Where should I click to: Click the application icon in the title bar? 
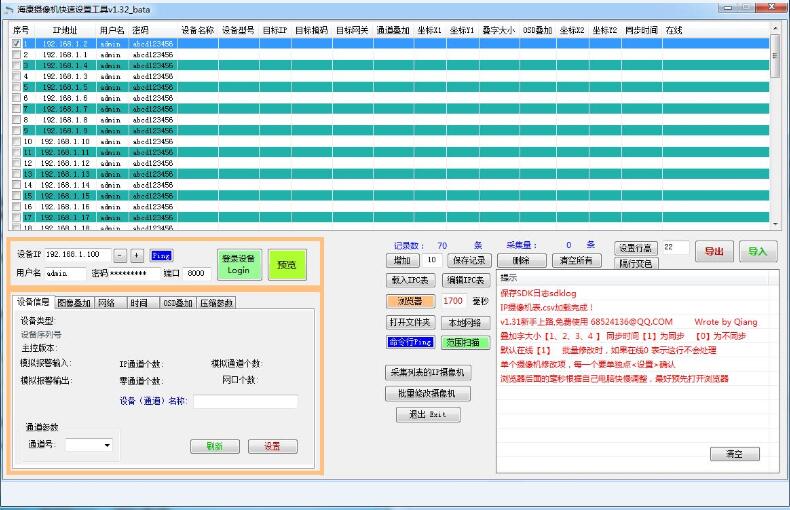[x=9, y=9]
